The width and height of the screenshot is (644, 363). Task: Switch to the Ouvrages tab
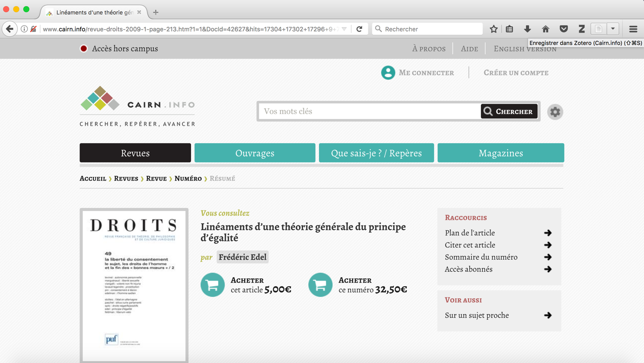[x=255, y=153]
